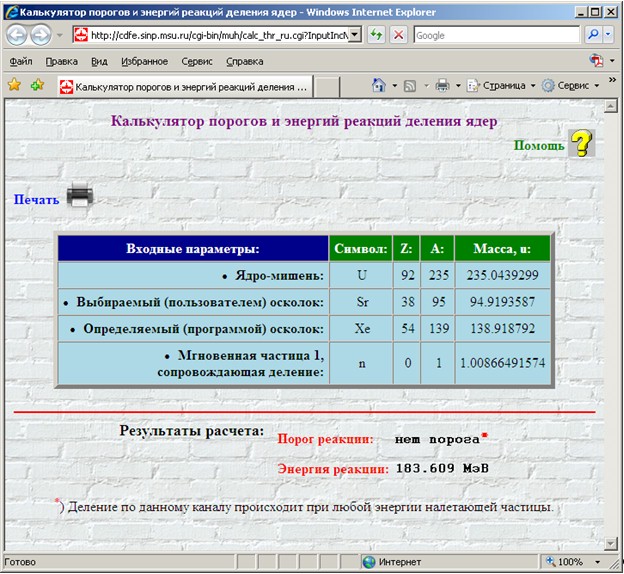
Task: Expand the address bar dropdown arrow
Action: (355, 35)
